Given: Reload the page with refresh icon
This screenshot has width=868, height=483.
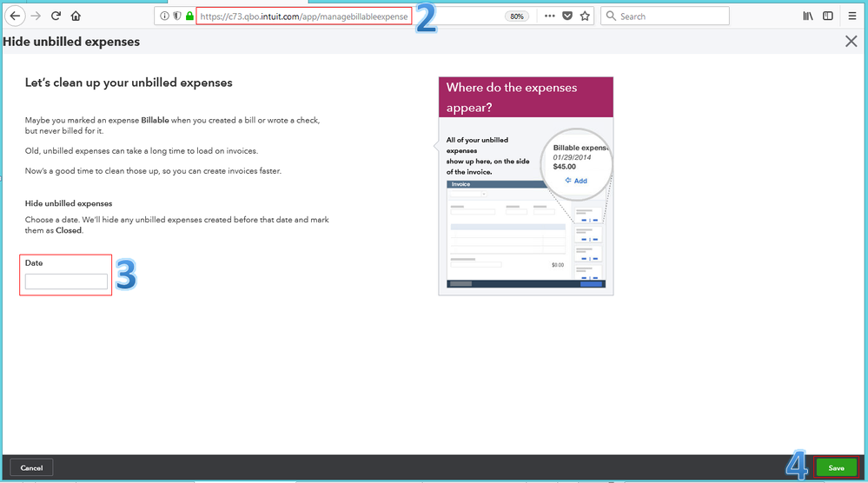Looking at the screenshot, I should (56, 16).
